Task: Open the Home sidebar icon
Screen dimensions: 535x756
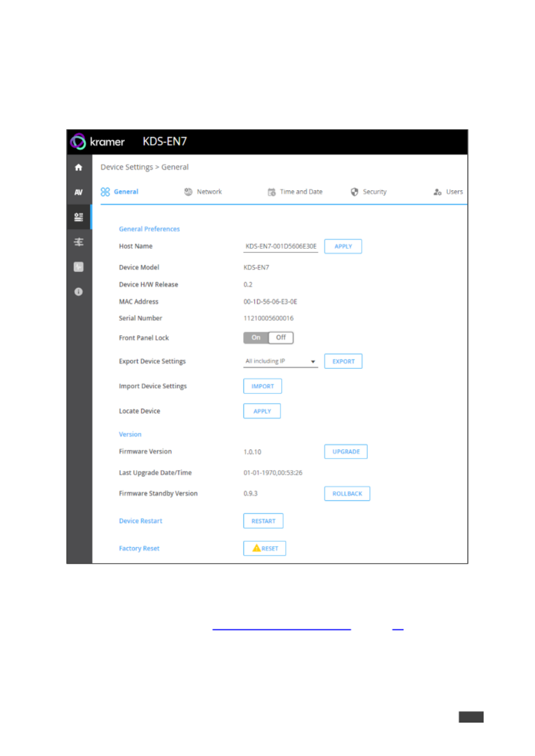Action: pos(79,167)
